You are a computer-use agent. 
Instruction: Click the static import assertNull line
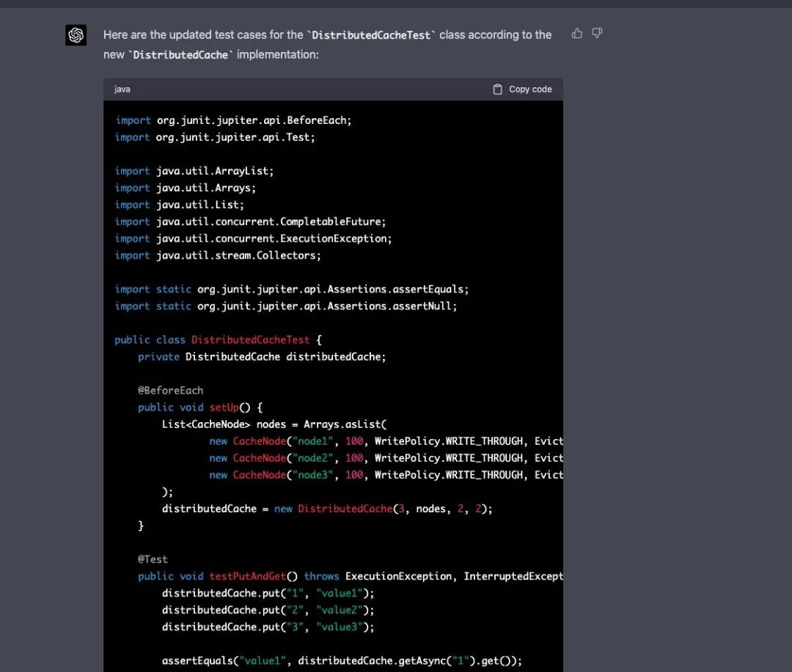(286, 306)
